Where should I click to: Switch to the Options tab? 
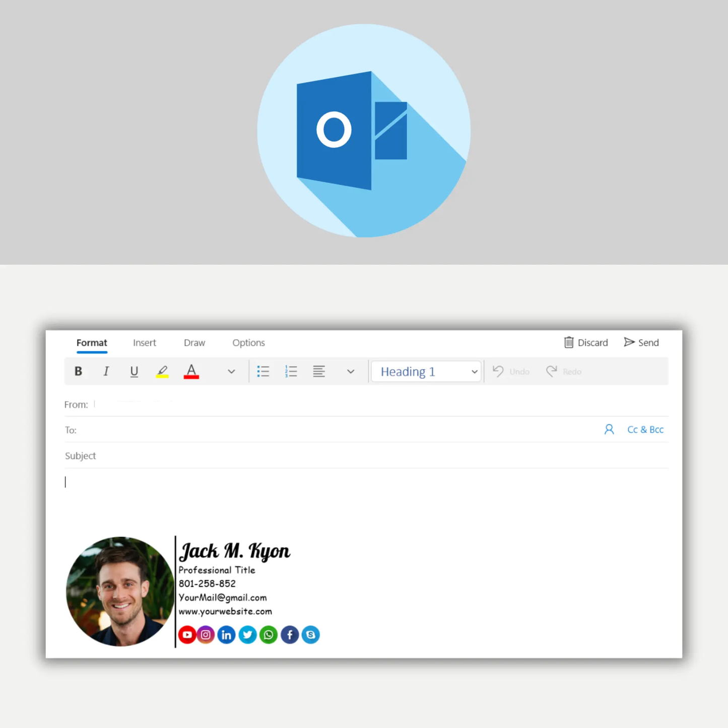point(248,343)
